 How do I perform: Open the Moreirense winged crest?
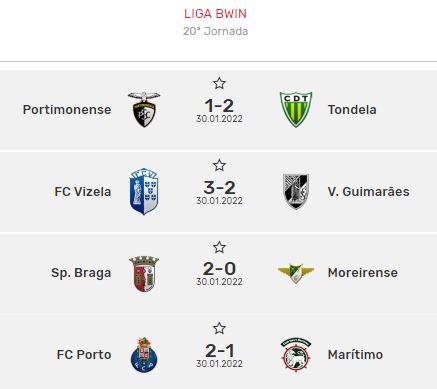pyautogui.click(x=296, y=273)
